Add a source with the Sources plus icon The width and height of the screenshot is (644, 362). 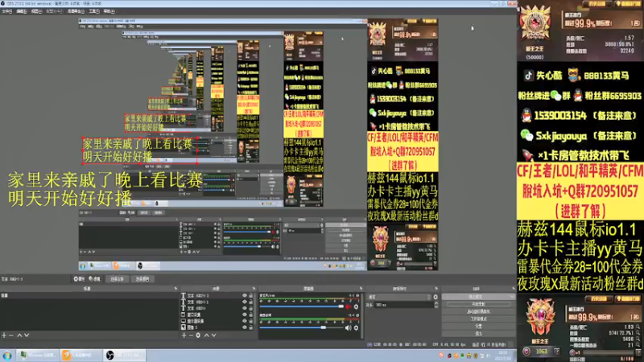pos(184,335)
